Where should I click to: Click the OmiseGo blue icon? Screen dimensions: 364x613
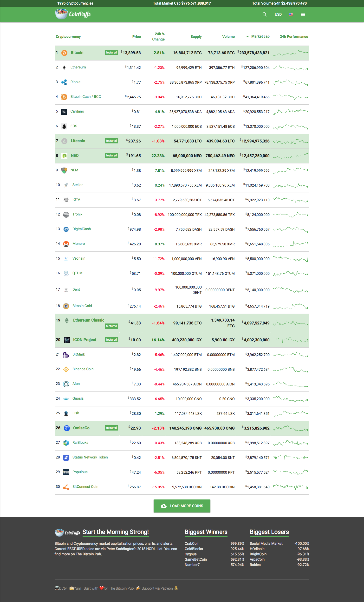(67, 428)
